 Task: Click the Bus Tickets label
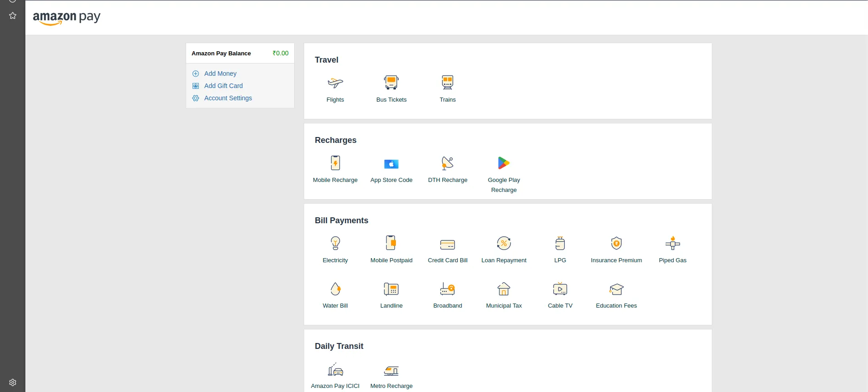coord(391,100)
